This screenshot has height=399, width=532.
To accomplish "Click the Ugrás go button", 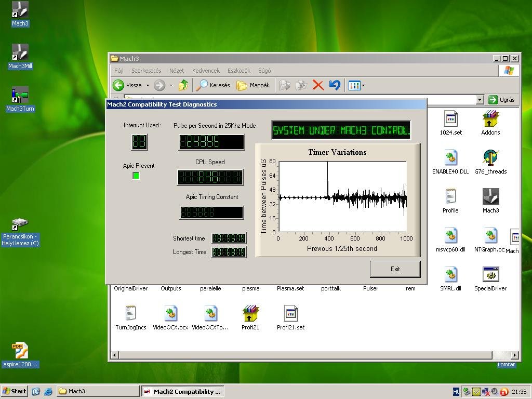I will (501, 100).
